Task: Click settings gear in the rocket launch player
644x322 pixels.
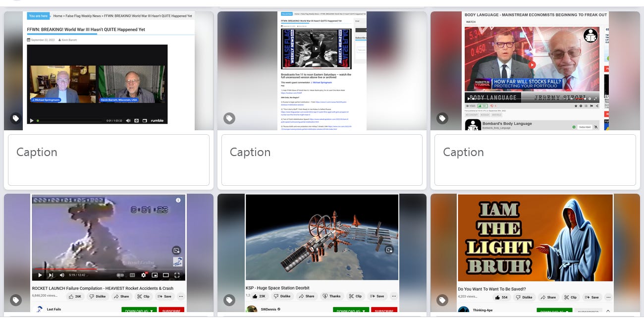Action: (144, 275)
